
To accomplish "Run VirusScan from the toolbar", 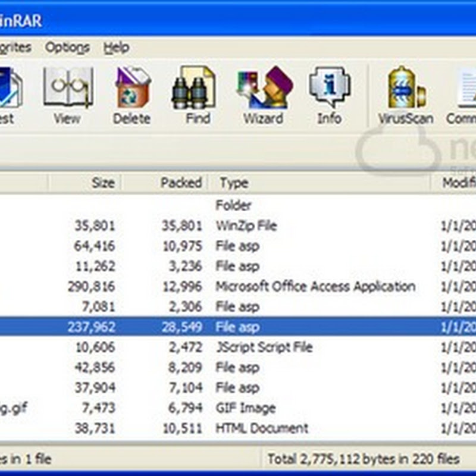I will (x=406, y=87).
